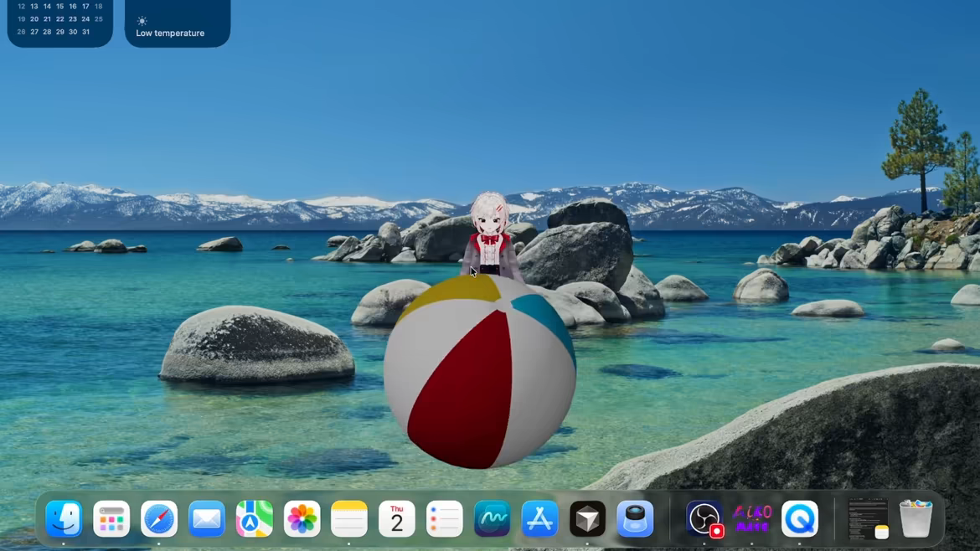Image resolution: width=980 pixels, height=551 pixels.
Task: Open the Safari browser icon
Action: coord(159,518)
